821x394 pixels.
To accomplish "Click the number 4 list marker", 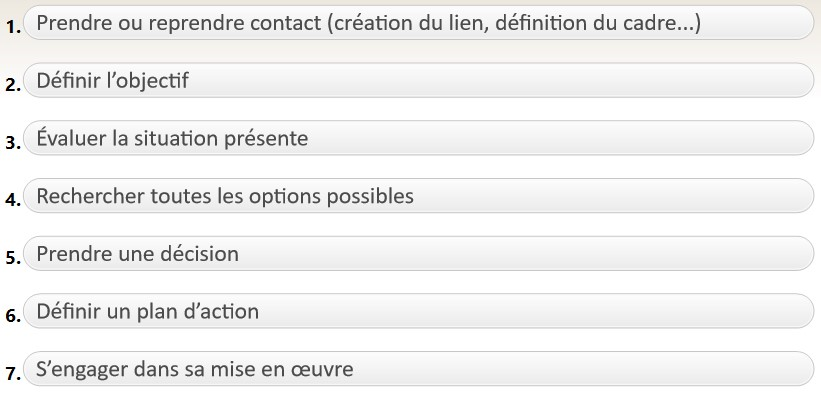I will (13, 201).
